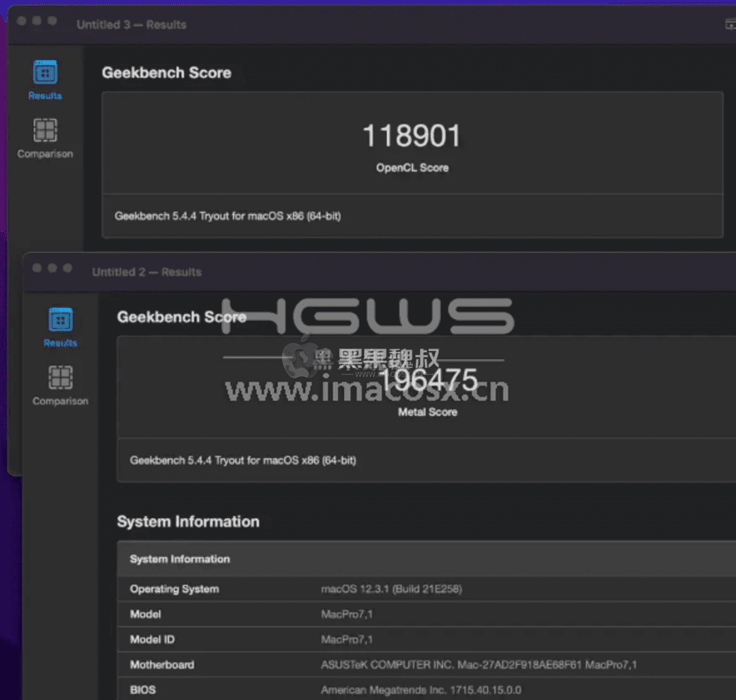
Task: Click American Megatrends Inc. BIOS value
Action: pos(421,690)
